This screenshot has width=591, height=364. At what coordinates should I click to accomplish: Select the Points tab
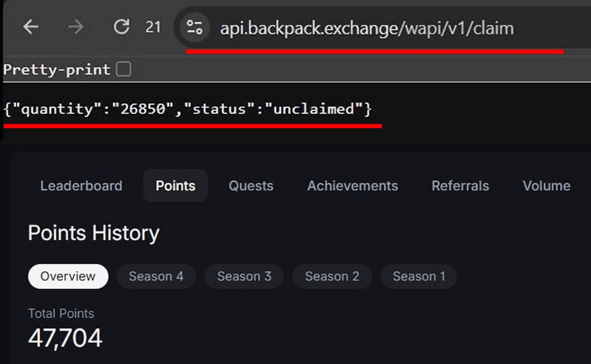[x=175, y=185]
